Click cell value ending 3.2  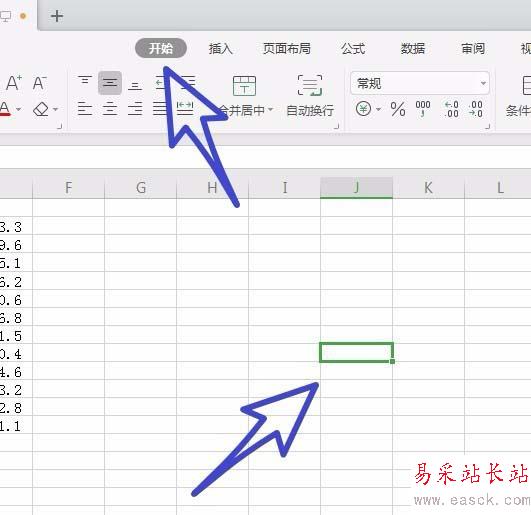pos(16,390)
